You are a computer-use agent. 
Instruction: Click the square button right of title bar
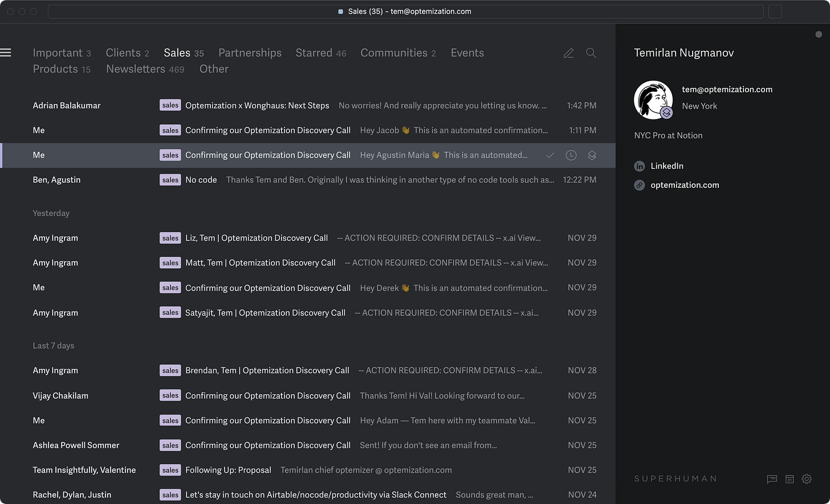(775, 11)
